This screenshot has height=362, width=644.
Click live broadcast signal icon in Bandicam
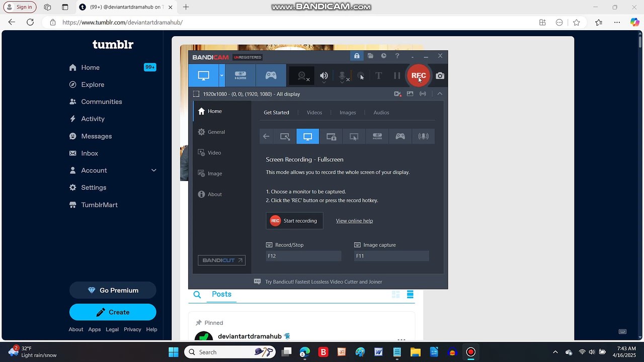click(x=423, y=94)
